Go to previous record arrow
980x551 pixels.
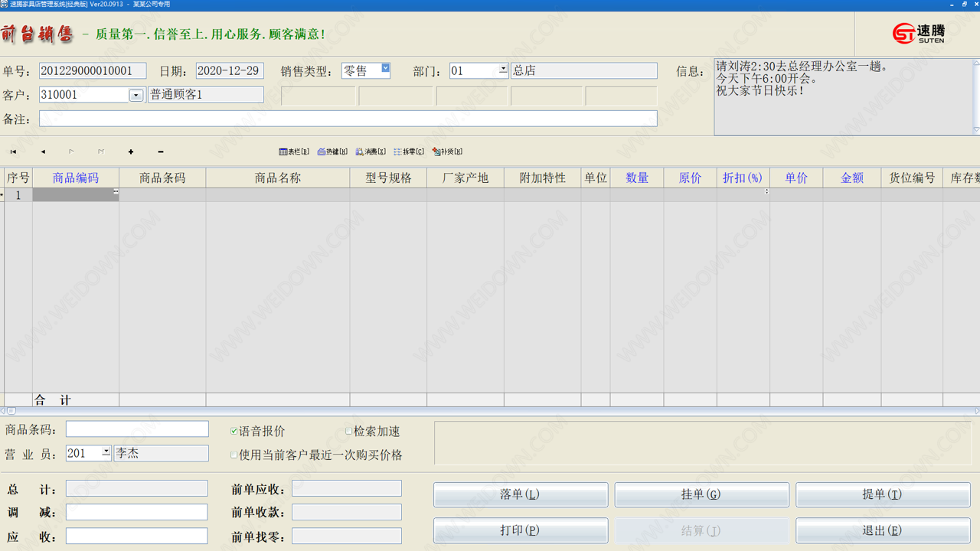(x=43, y=152)
